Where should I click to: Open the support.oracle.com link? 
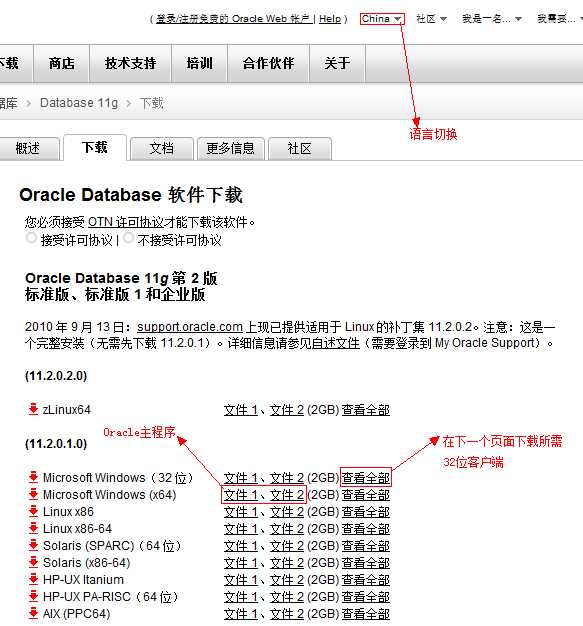(190, 327)
